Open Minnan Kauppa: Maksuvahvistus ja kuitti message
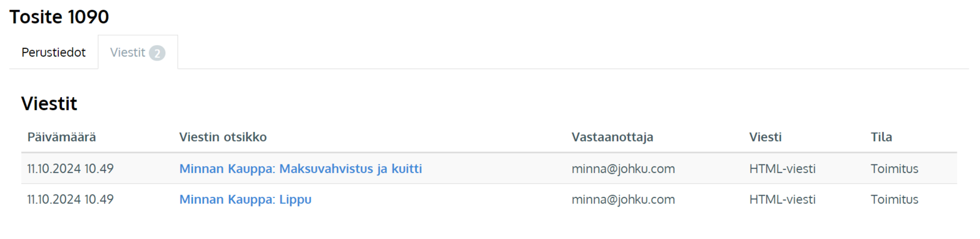The image size is (980, 239). (300, 169)
